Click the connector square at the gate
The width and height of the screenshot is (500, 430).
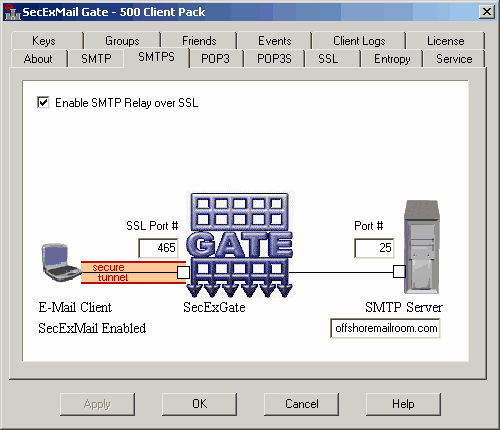point(183,272)
